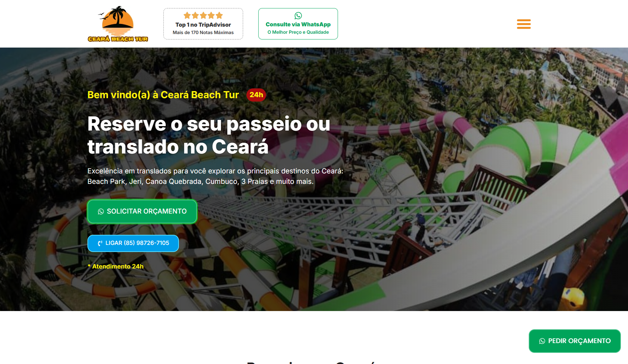Click the WhatsApp icon in header box
This screenshot has height=364, width=628.
click(x=298, y=16)
